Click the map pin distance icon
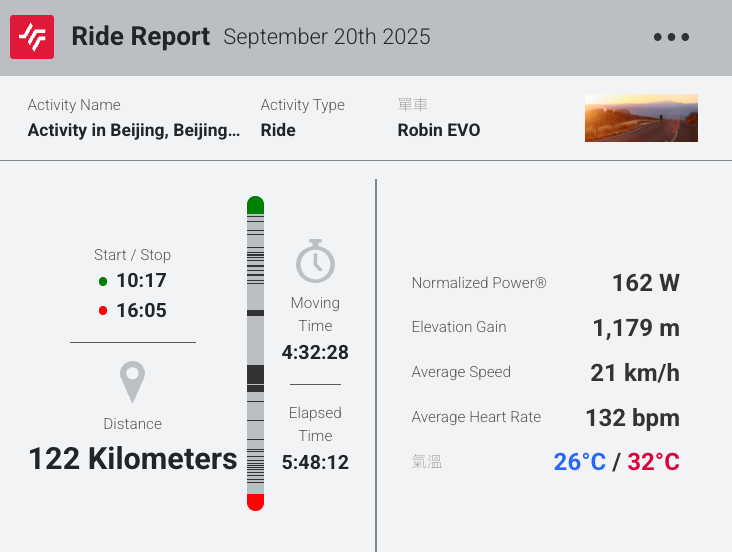The image size is (732, 552). point(132,383)
